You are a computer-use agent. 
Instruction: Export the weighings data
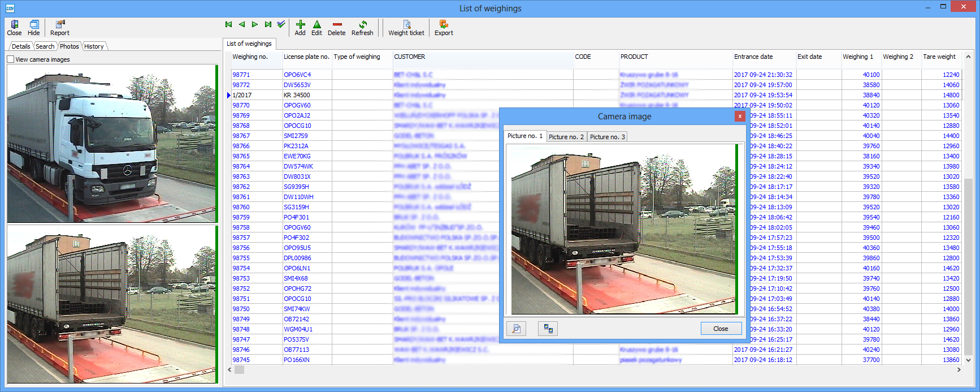coord(444,25)
